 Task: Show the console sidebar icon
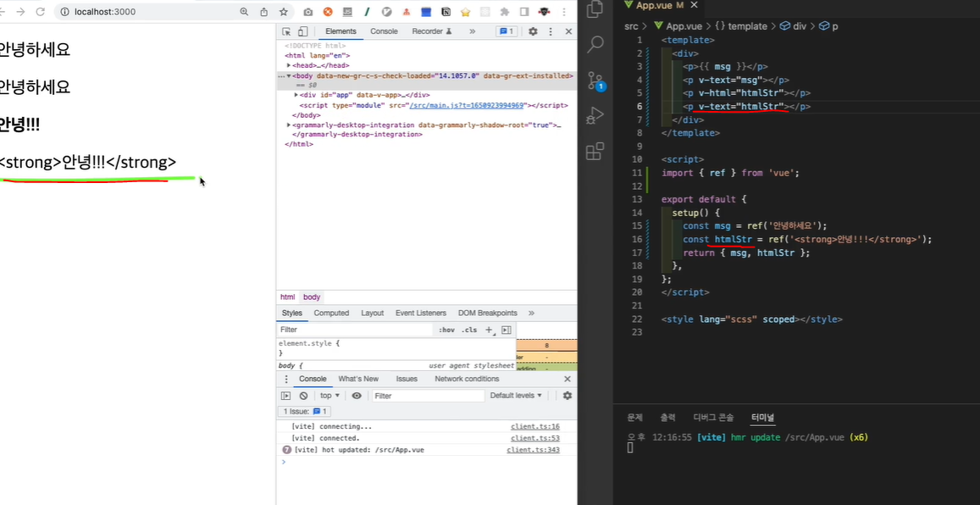pyautogui.click(x=285, y=396)
